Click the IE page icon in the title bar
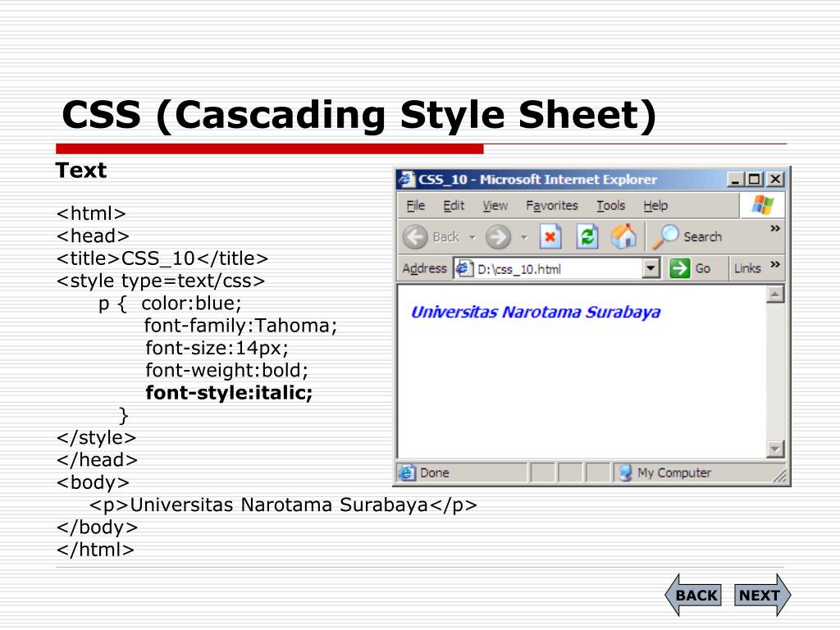Viewport: 840px width, 630px height. 407,179
